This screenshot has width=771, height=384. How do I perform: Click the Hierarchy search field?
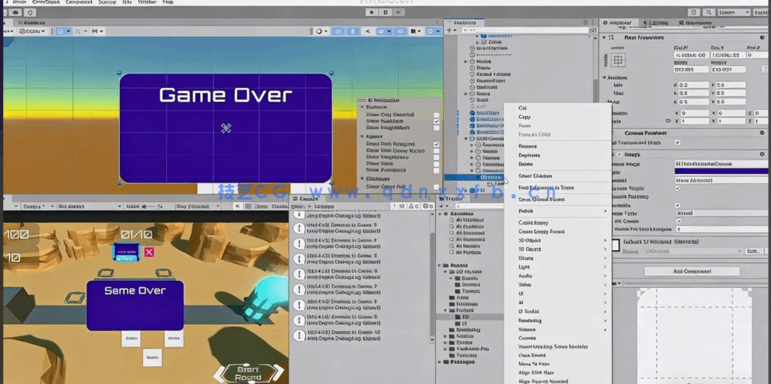pos(524,30)
